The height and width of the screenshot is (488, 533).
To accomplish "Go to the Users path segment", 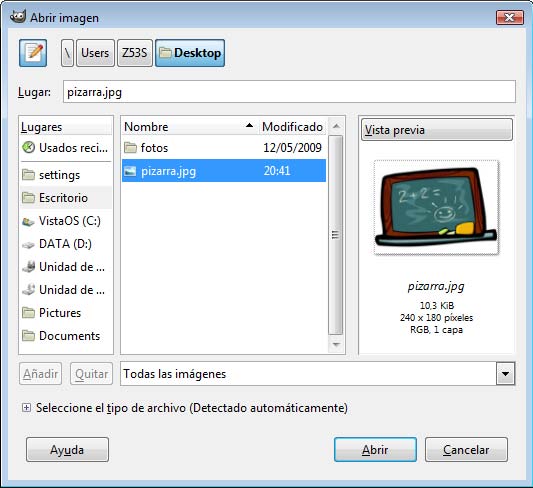I will [95, 53].
